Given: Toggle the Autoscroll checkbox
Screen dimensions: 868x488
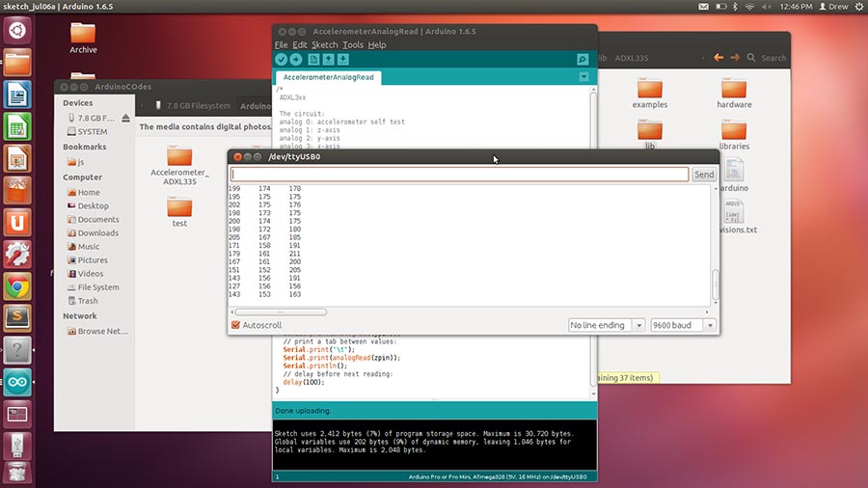Looking at the screenshot, I should [236, 325].
